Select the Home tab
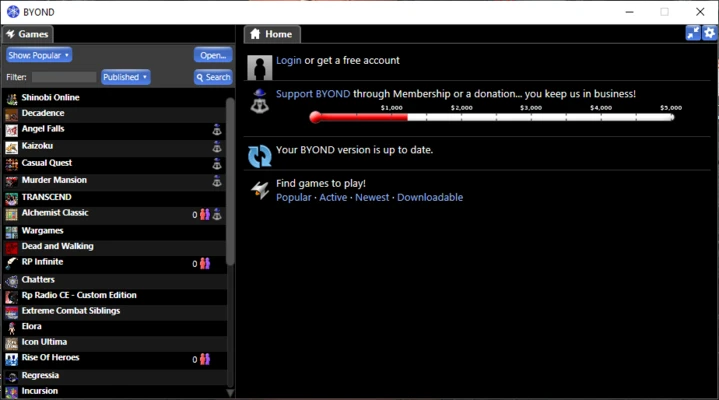Image resolution: width=719 pixels, height=400 pixels. [x=271, y=34]
